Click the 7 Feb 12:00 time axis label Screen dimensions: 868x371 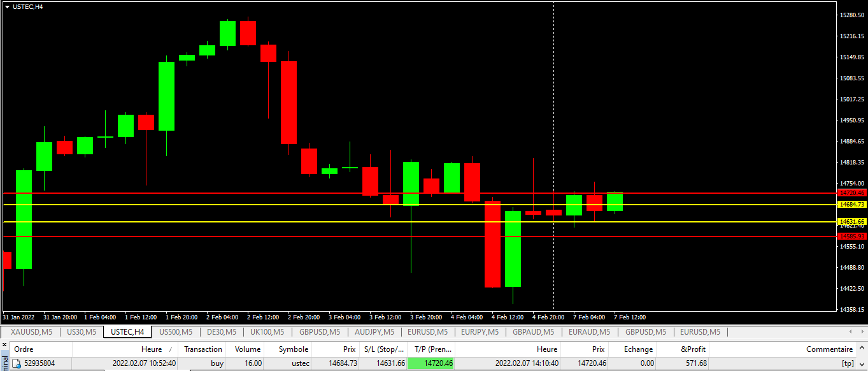pos(630,317)
